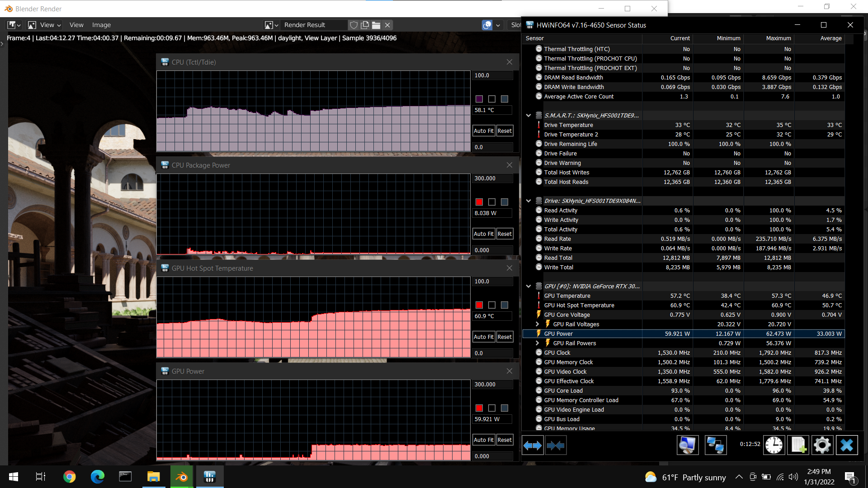Toggle first checkbox in GPU Power graph
Screen dimensions: 868x488
click(492, 408)
